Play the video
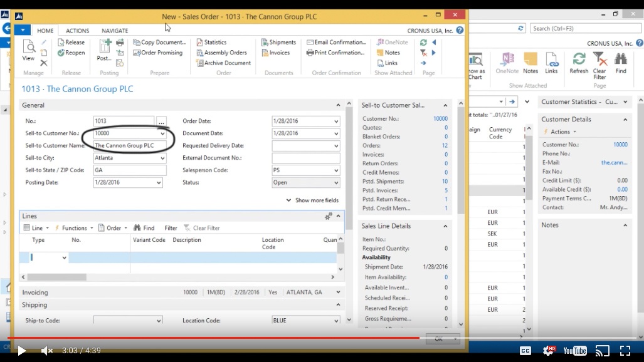The width and height of the screenshot is (644, 362). pyautogui.click(x=22, y=351)
